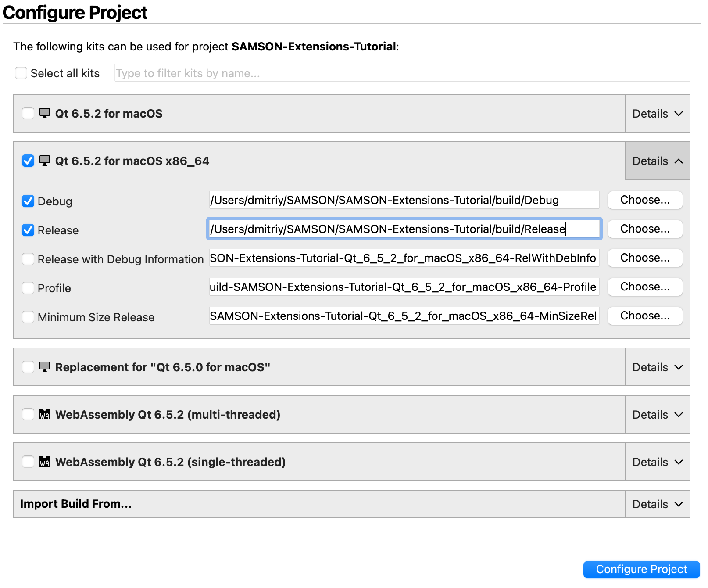Click Choose for the Release build directory

644,229
